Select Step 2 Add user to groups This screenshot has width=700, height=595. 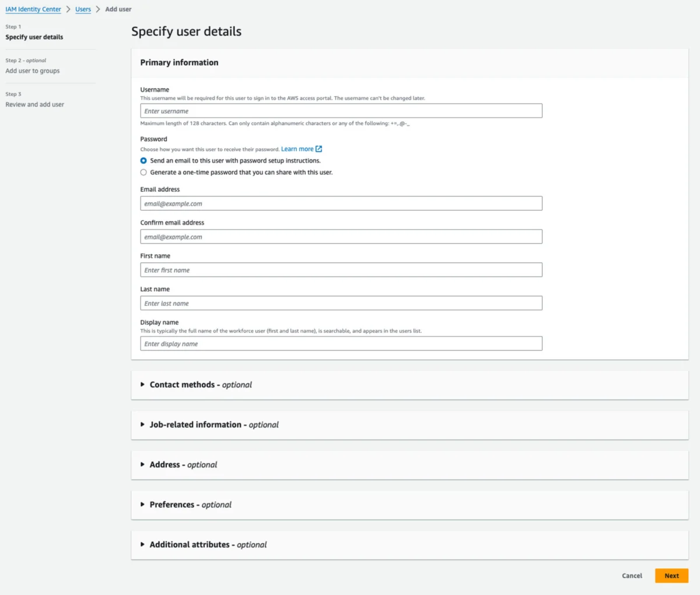point(33,71)
